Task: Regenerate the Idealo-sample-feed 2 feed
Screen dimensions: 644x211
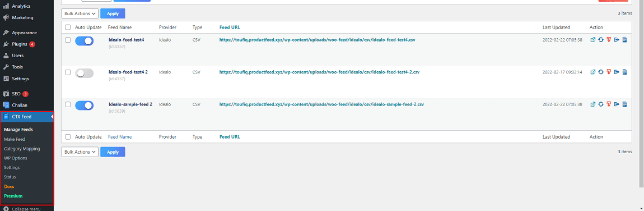Action: click(600, 104)
